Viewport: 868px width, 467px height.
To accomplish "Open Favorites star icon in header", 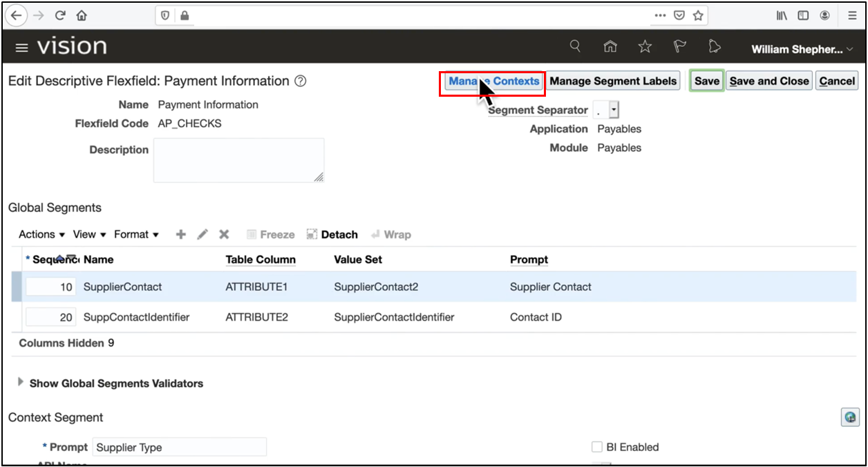I will [645, 46].
